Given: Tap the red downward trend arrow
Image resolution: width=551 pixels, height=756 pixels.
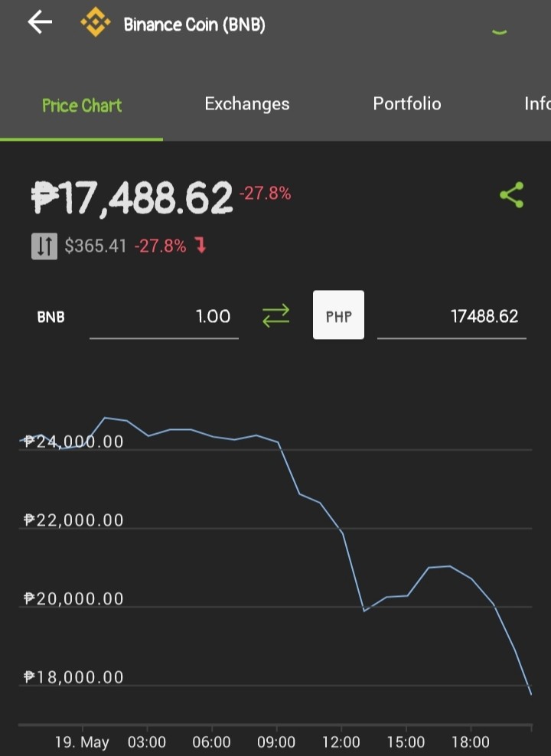Looking at the screenshot, I should point(201,246).
